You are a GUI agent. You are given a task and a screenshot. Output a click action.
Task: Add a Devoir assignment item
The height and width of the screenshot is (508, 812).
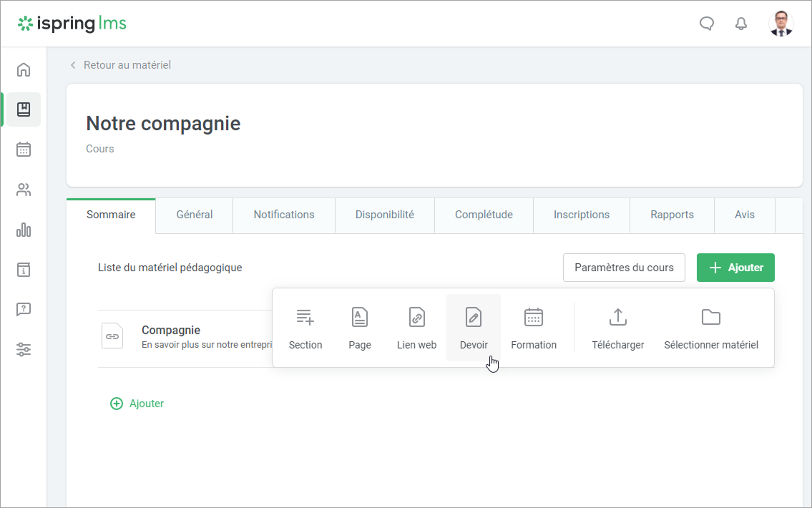tap(474, 328)
